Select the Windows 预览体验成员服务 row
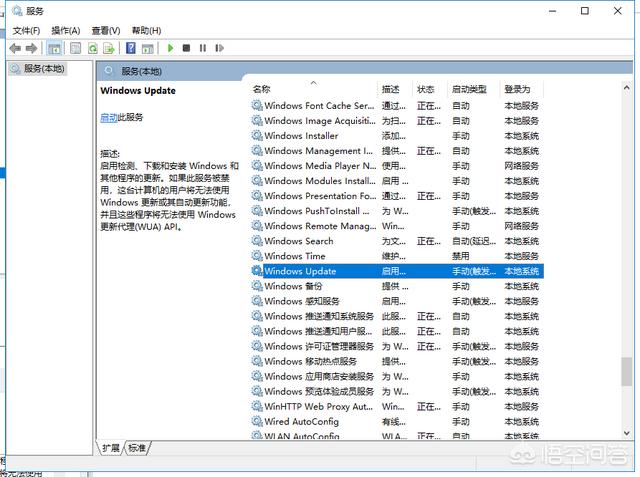The width and height of the screenshot is (640, 477). click(x=397, y=391)
